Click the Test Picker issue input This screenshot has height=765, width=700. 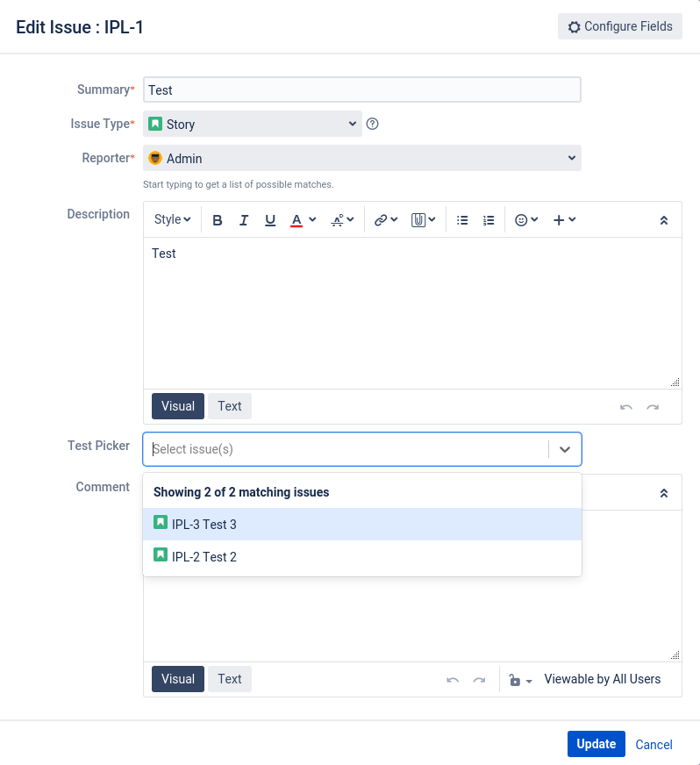[x=346, y=449]
